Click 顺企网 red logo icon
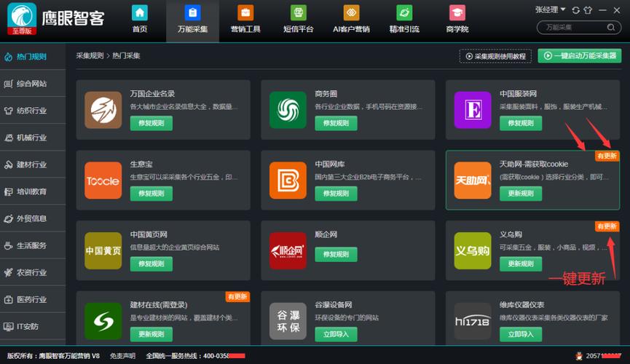Screen dimensions: 630x364 [288, 250]
